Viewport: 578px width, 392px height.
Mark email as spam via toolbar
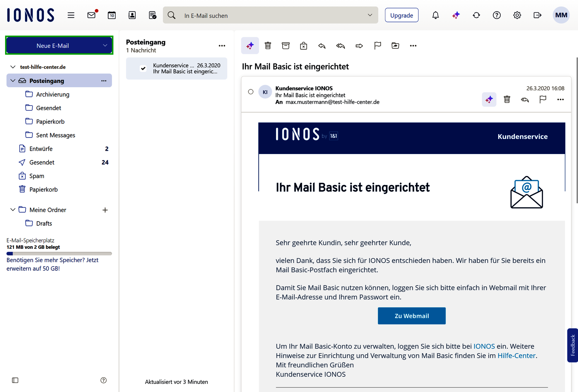(x=303, y=46)
